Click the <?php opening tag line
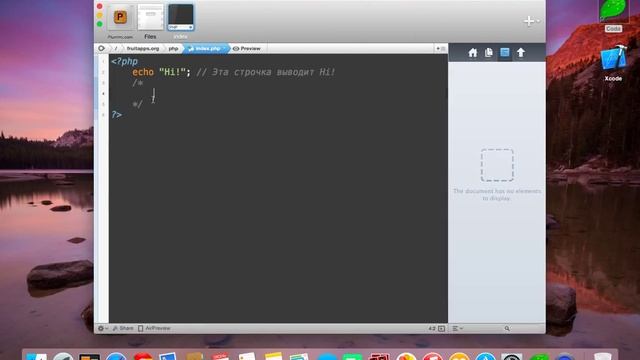Screen dimensions: 640x360 click(124, 61)
